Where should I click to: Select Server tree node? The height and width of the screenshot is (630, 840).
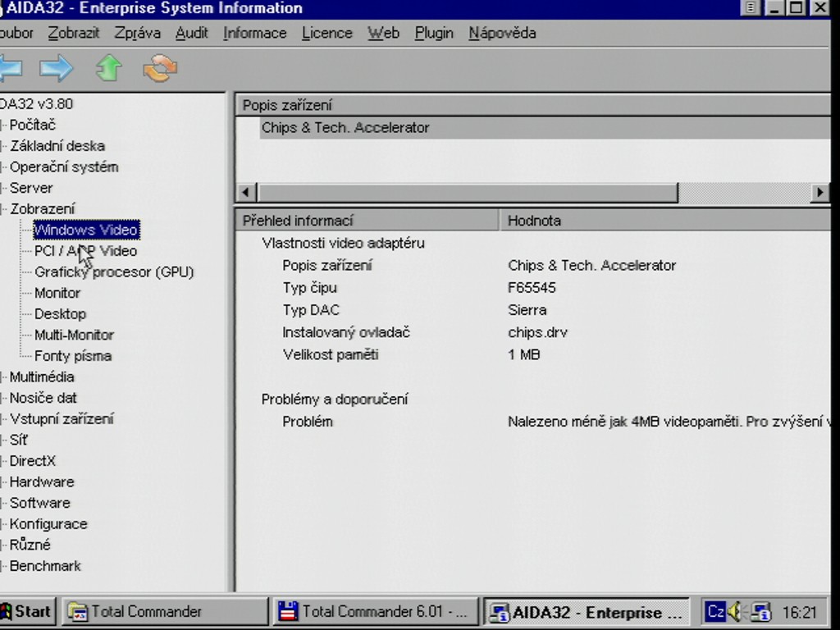pos(31,188)
